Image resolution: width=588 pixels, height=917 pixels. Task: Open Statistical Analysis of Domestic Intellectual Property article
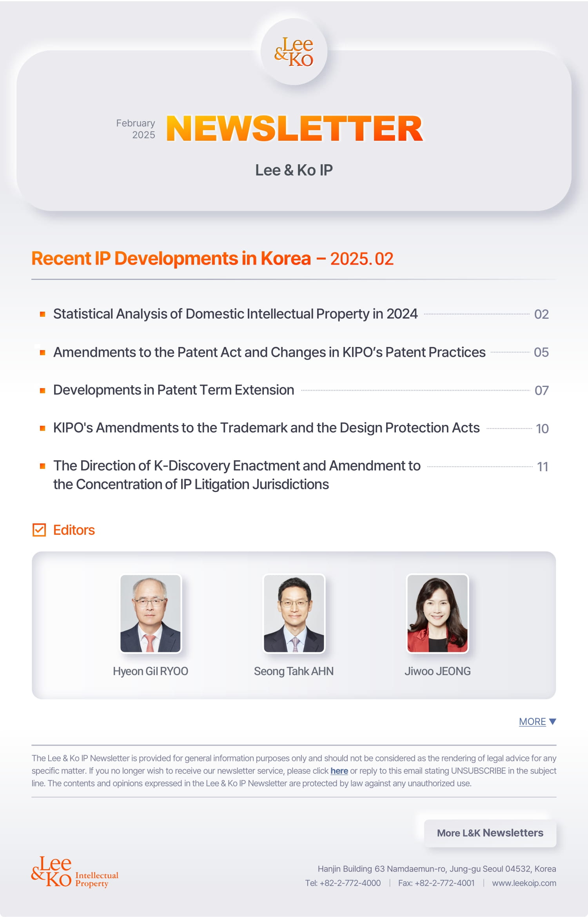point(235,314)
